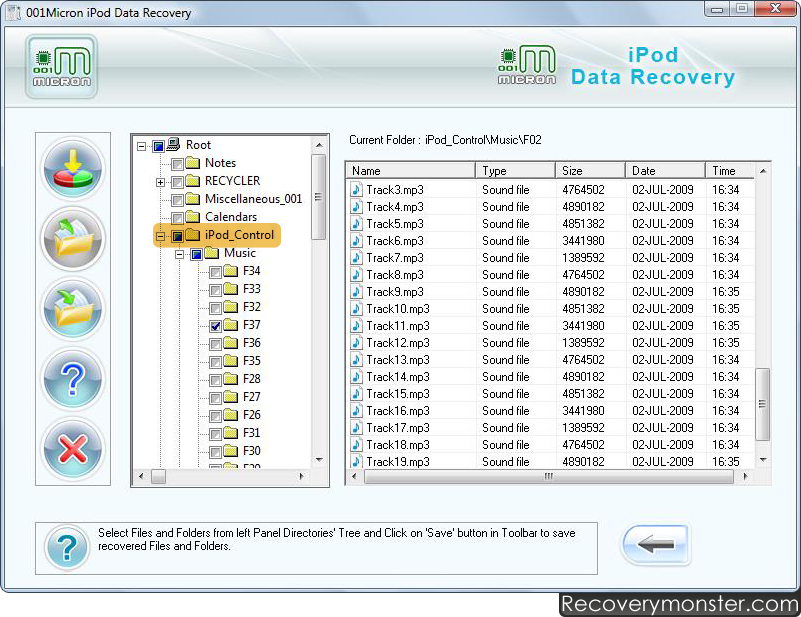Viewport: 801px width, 617px height.
Task: Select F33 folder in tree
Action: (252, 289)
